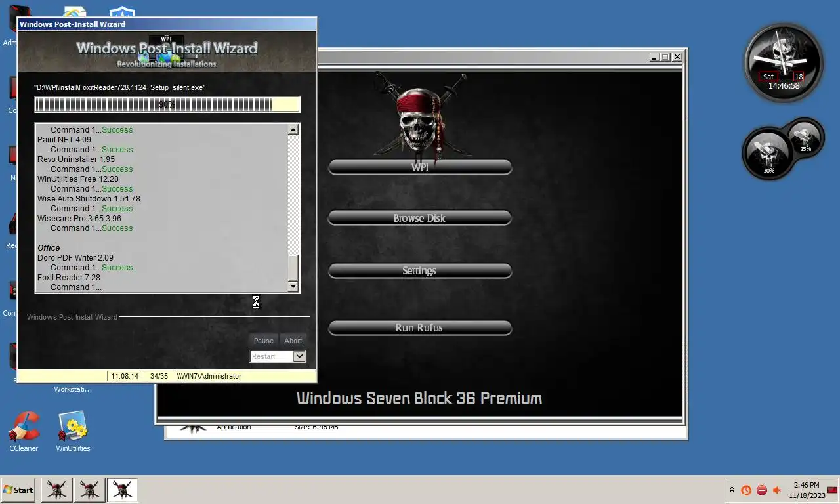Image resolution: width=840 pixels, height=504 pixels.
Task: Click the active third skull taskbar button
Action: (122, 490)
